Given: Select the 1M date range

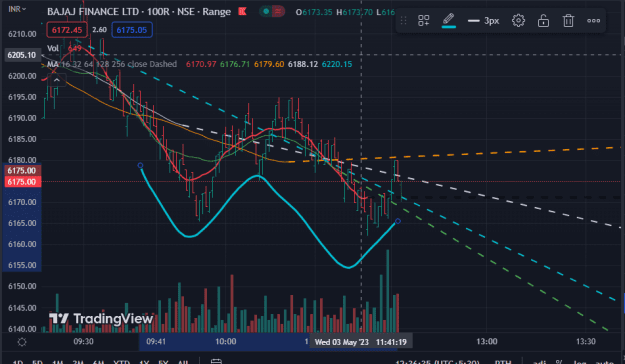Looking at the screenshot, I should pos(58,362).
